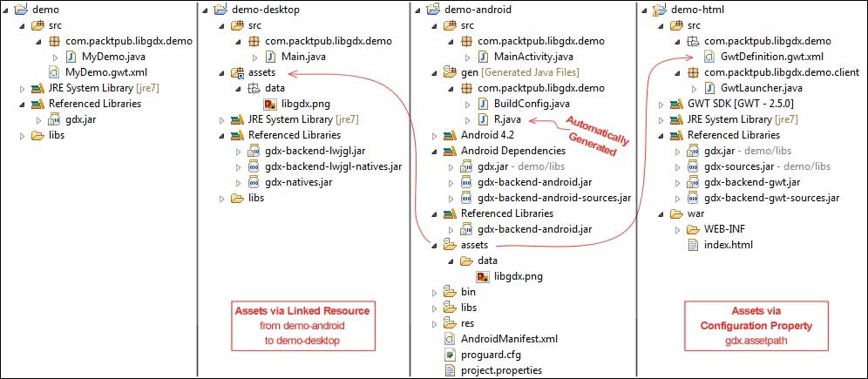The height and width of the screenshot is (379, 868).
Task: Collapse the gen folder in demo-android
Action: coord(434,72)
